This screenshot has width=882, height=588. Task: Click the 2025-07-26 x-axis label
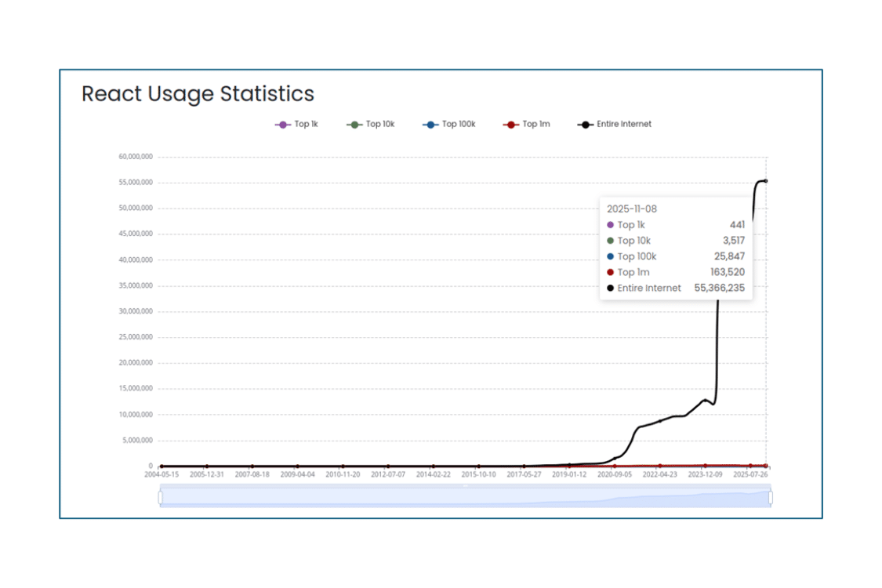750,474
